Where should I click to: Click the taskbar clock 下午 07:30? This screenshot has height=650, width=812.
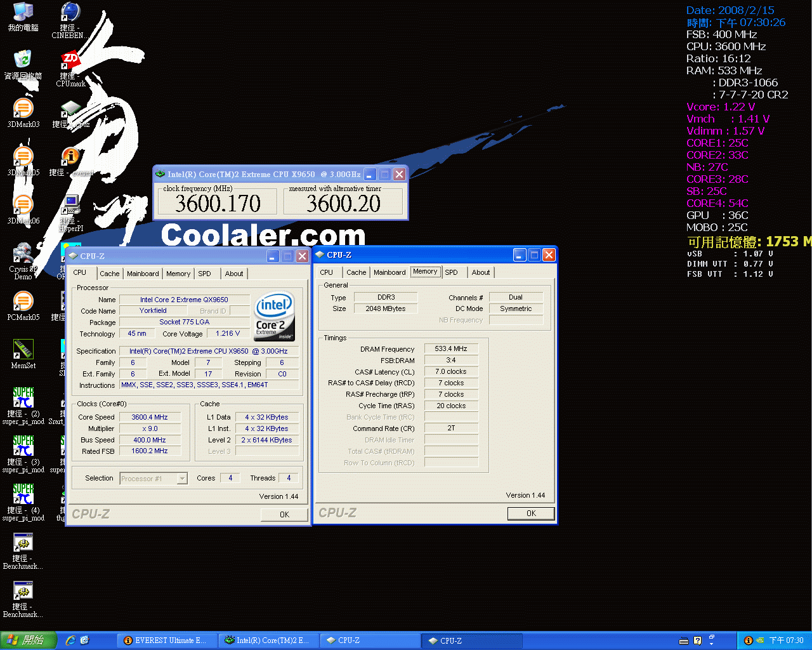click(x=786, y=640)
